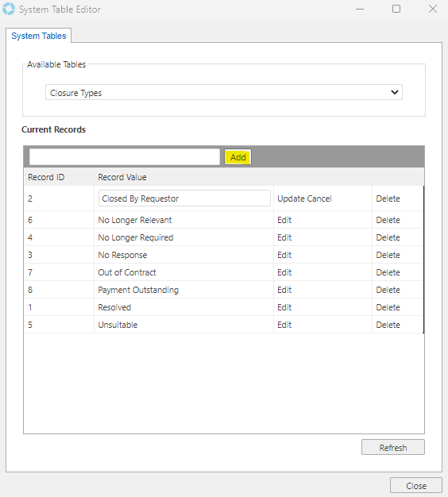Switch to the System Tables tab
448x497 pixels.
39,36
